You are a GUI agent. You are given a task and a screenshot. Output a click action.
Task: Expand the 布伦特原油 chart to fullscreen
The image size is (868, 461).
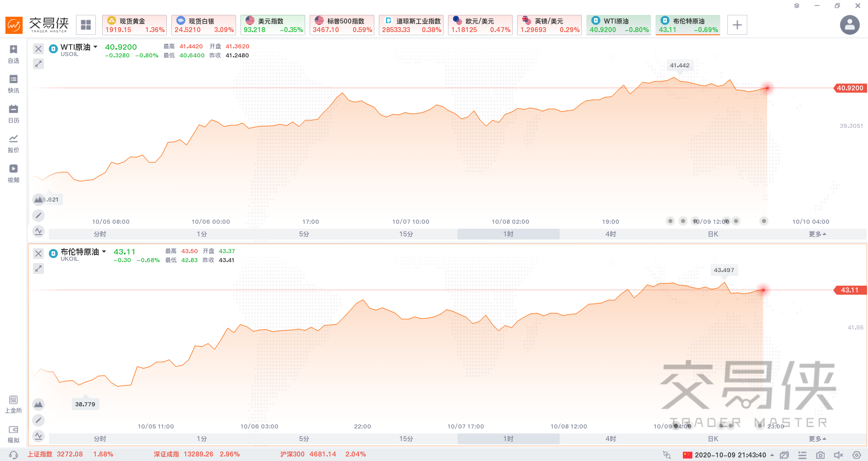tap(38, 268)
